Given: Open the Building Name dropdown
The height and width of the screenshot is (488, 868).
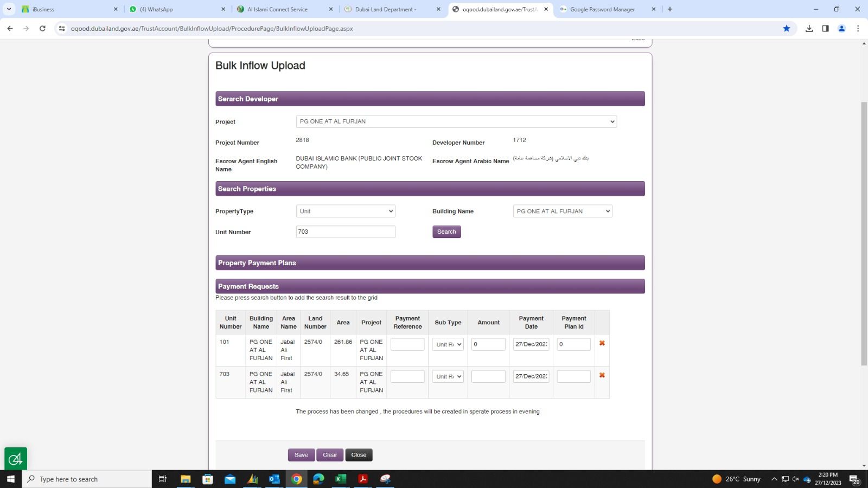Looking at the screenshot, I should click(x=563, y=211).
